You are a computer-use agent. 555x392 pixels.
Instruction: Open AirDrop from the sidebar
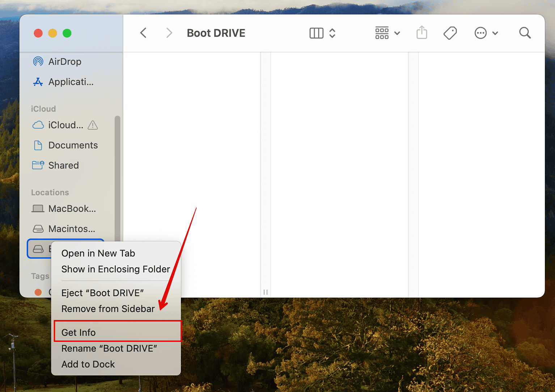[65, 61]
